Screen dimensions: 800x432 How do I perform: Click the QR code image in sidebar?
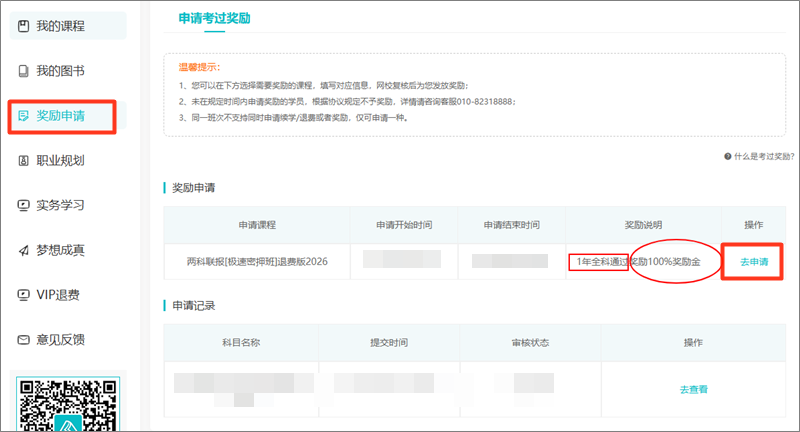68,403
